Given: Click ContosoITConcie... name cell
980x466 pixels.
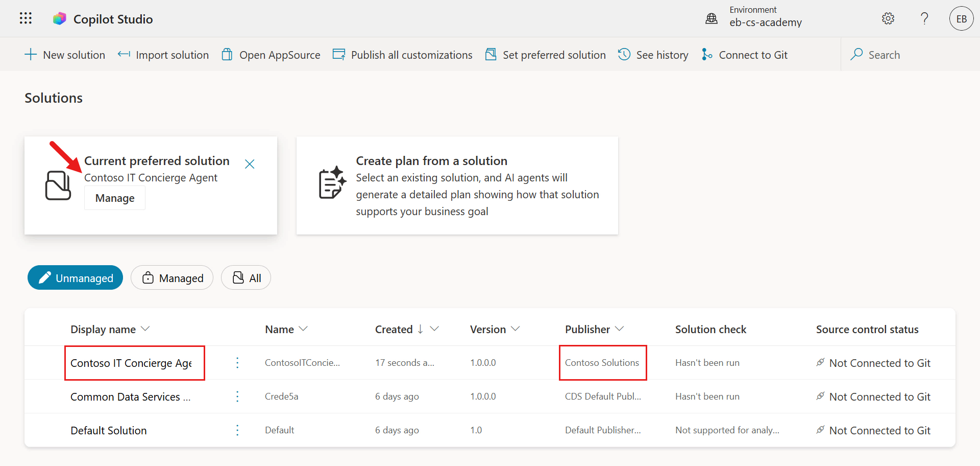Looking at the screenshot, I should click(x=302, y=363).
